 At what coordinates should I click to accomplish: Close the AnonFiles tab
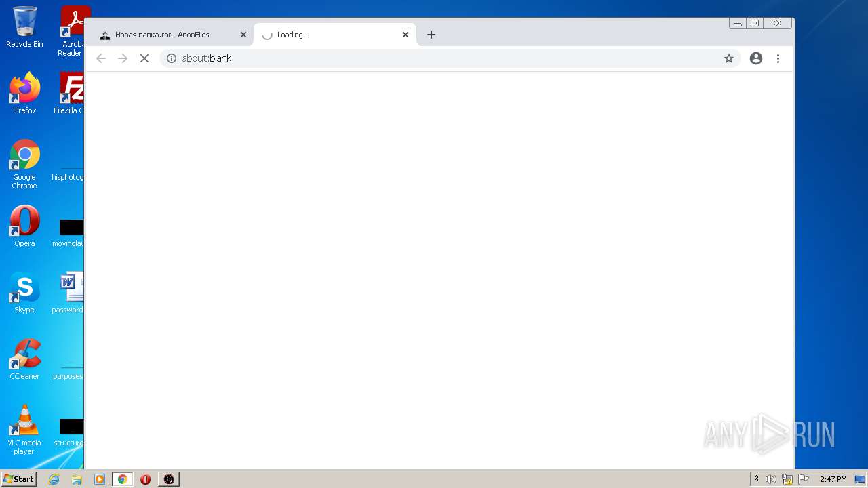coord(243,35)
